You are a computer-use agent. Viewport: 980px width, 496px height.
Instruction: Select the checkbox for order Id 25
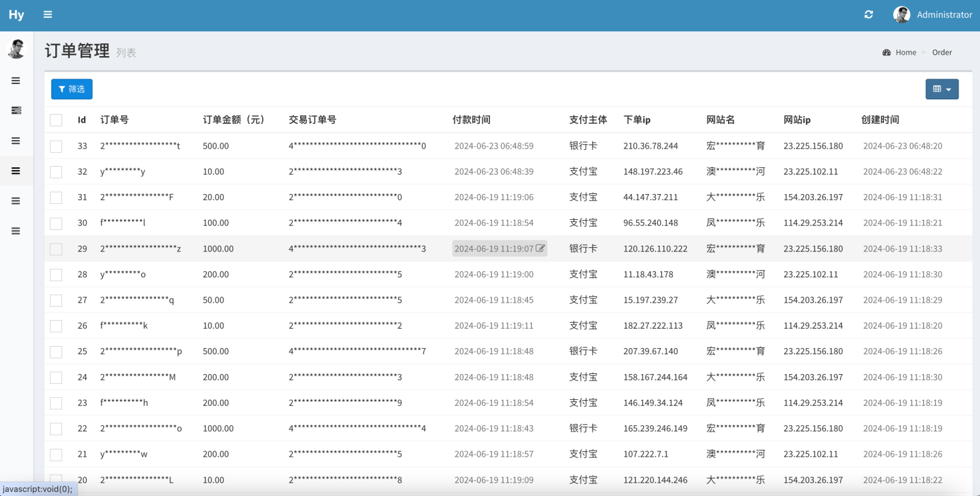pos(56,351)
